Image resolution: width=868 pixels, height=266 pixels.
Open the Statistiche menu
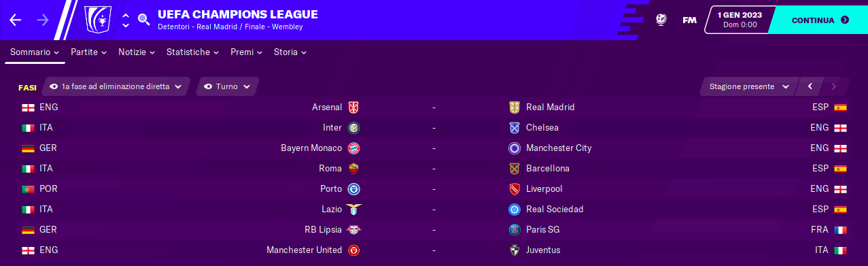192,52
